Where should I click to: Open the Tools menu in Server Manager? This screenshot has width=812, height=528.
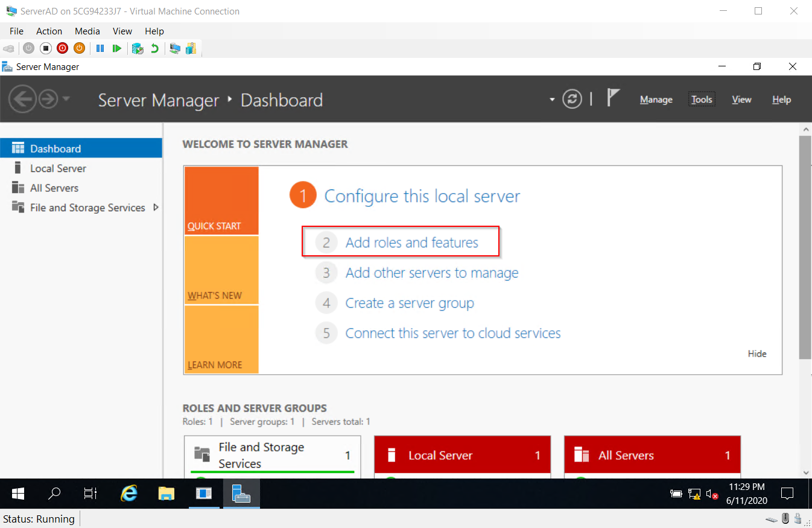pos(701,99)
